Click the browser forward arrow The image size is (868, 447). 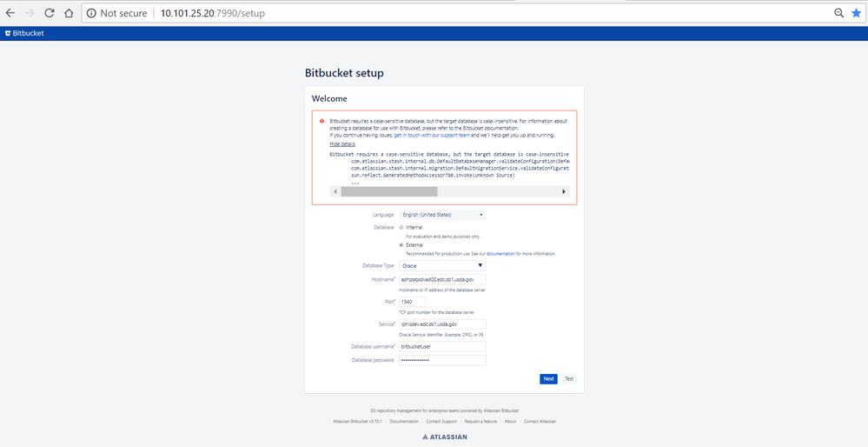click(x=30, y=13)
